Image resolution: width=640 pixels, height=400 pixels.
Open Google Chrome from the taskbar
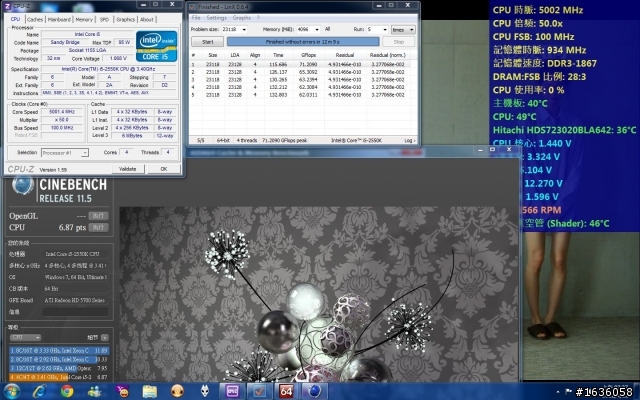(x=67, y=391)
